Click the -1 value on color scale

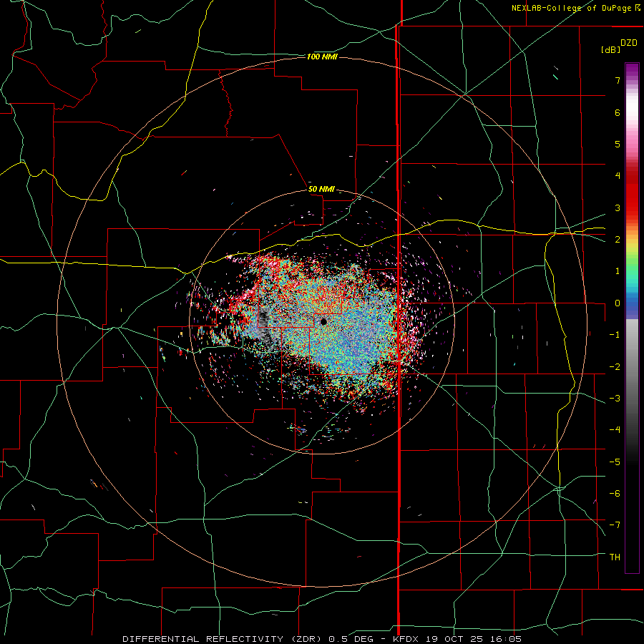point(615,335)
